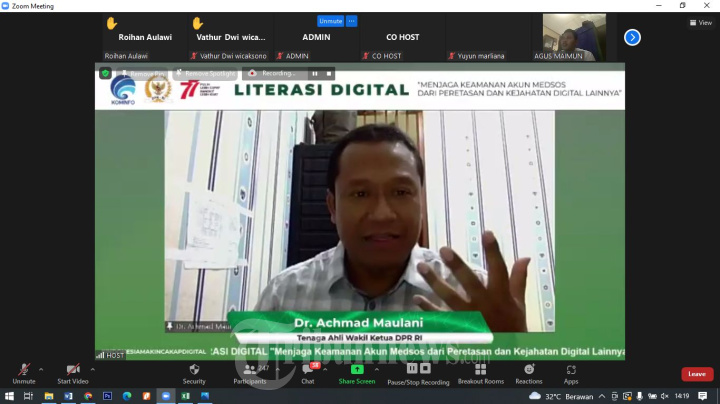Stop recording from top indicator
Viewport: 720px width, 404px height.
point(329,73)
